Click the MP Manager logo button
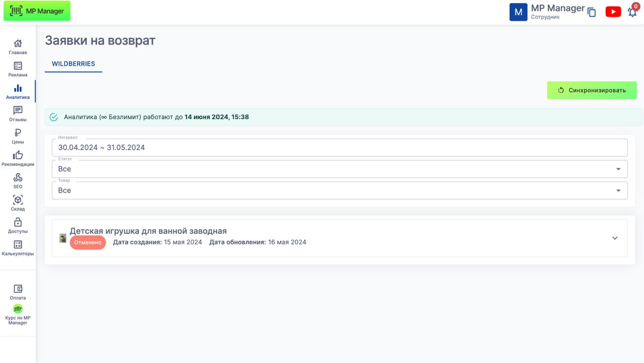 (x=37, y=11)
